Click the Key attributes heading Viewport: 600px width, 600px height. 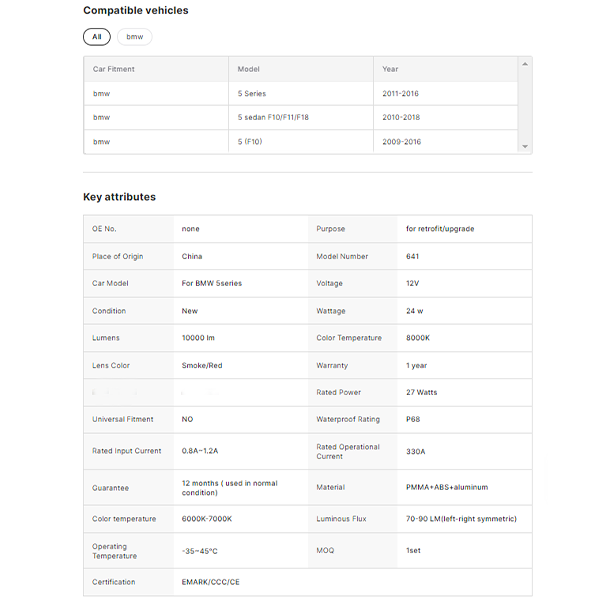click(119, 197)
